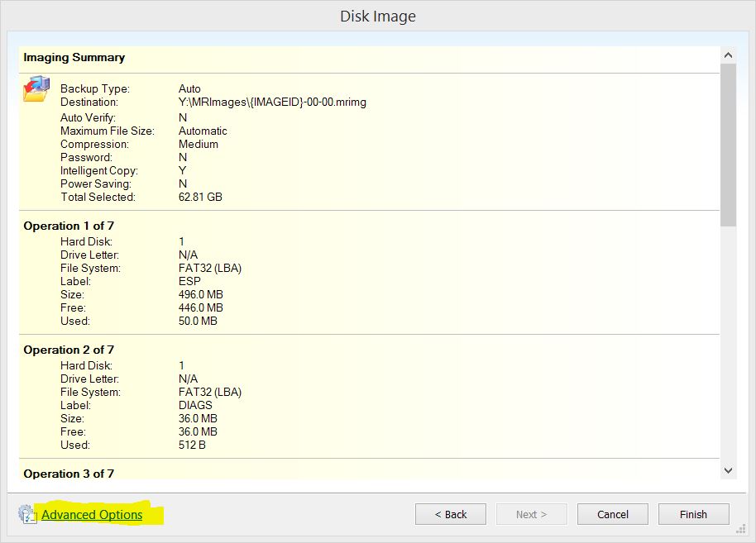Click the vertical scrollbar thumb
The height and width of the screenshot is (543, 756).
pyautogui.click(x=728, y=145)
